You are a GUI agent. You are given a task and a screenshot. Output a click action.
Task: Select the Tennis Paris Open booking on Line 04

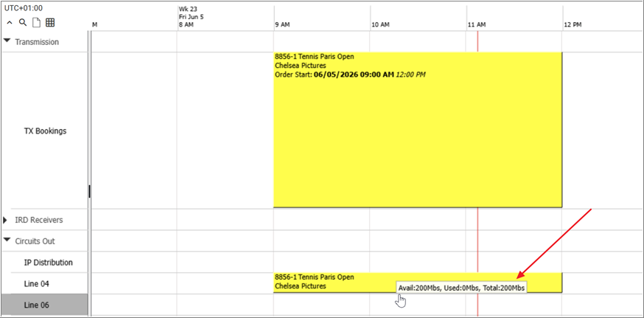point(417,283)
